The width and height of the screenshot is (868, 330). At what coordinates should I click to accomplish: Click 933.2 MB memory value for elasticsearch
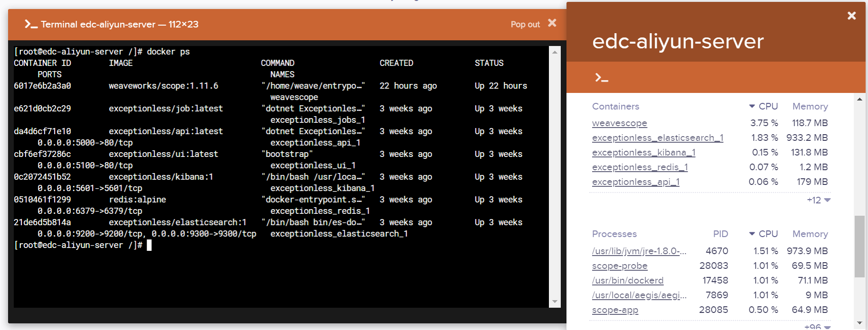807,137
